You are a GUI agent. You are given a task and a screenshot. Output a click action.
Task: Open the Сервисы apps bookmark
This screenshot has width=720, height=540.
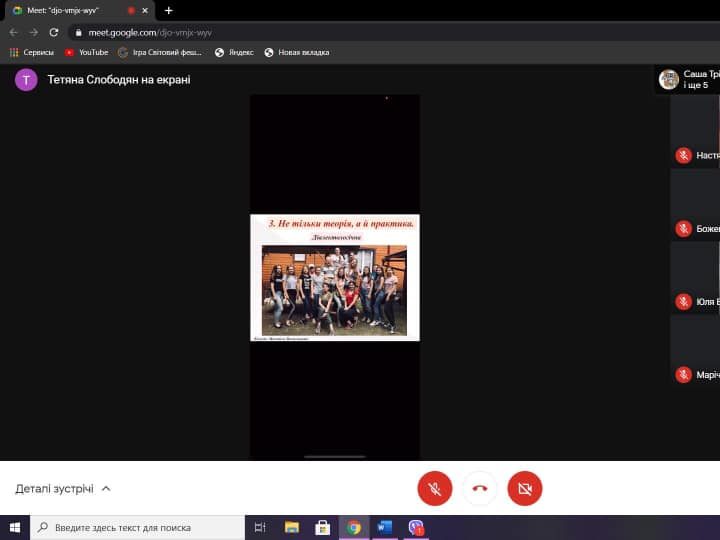(32, 52)
